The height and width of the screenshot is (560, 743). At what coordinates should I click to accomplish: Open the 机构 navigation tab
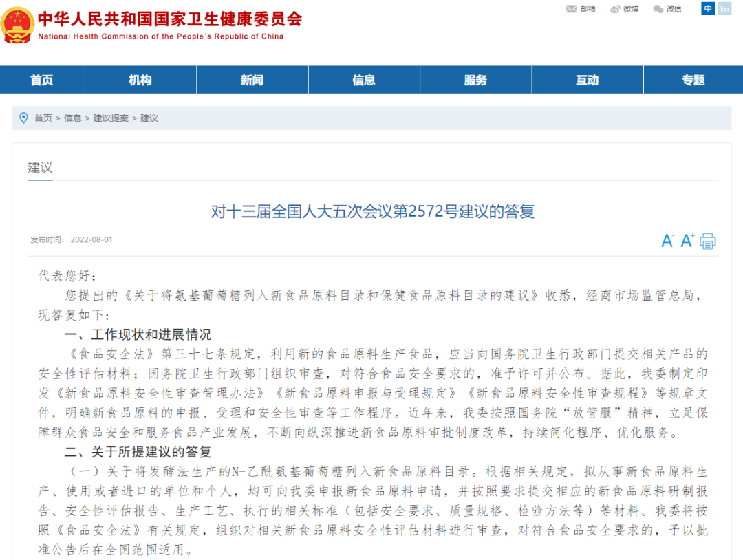pos(141,80)
